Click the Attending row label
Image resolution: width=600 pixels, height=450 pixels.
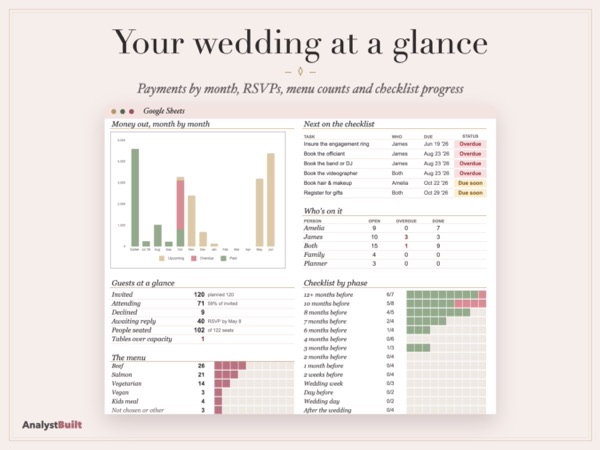click(126, 303)
